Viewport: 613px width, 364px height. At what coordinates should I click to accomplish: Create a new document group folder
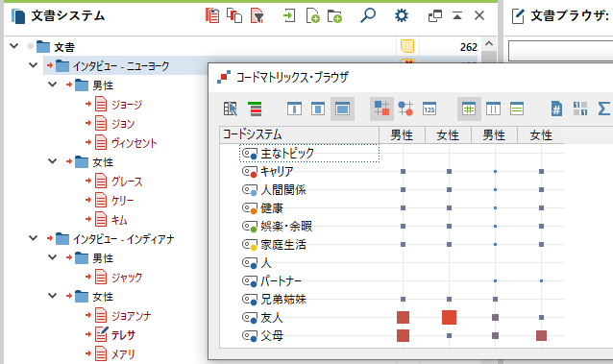334,16
